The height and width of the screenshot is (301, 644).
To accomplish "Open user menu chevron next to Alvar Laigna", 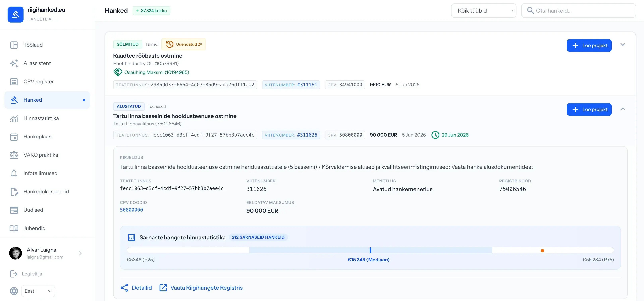I will pyautogui.click(x=80, y=253).
